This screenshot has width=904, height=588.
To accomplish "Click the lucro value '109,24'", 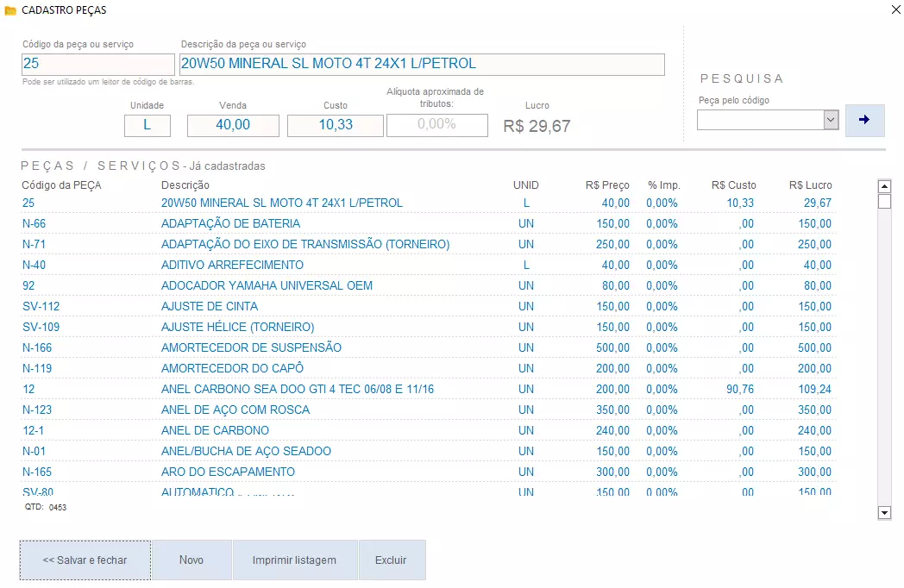I will pos(814,390).
